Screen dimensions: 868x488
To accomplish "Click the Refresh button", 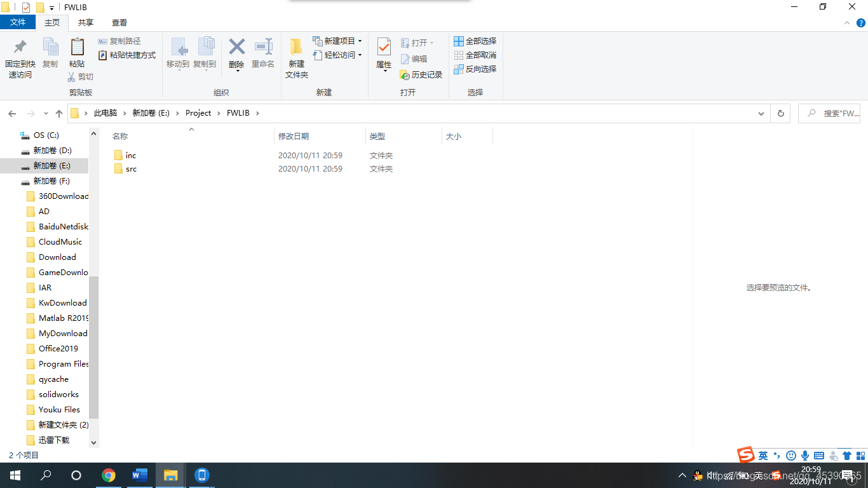I will click(x=781, y=113).
